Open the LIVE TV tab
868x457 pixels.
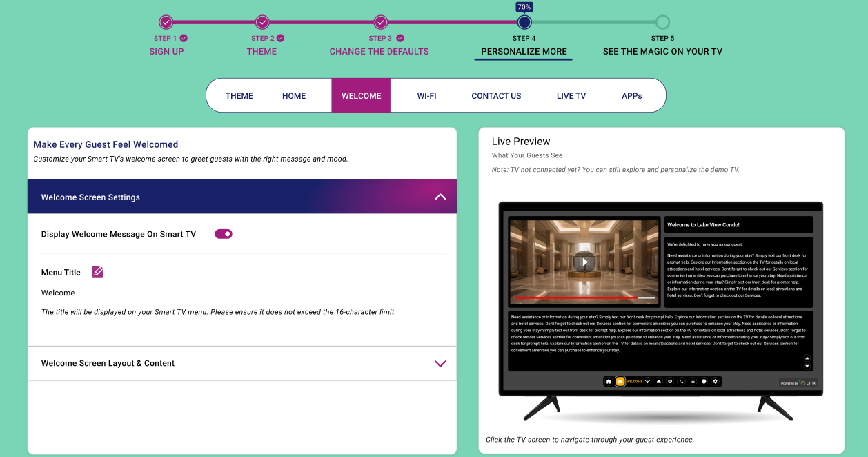571,96
